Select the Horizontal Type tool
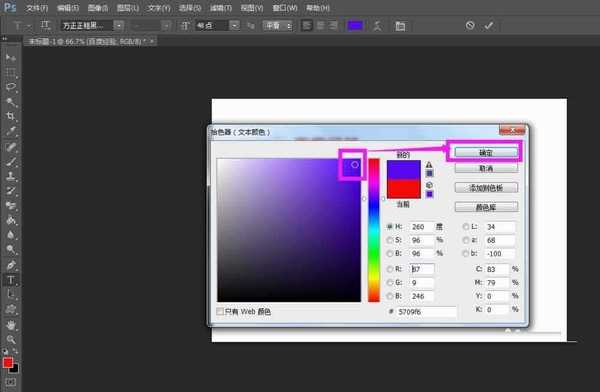The image size is (600, 392). [x=11, y=280]
